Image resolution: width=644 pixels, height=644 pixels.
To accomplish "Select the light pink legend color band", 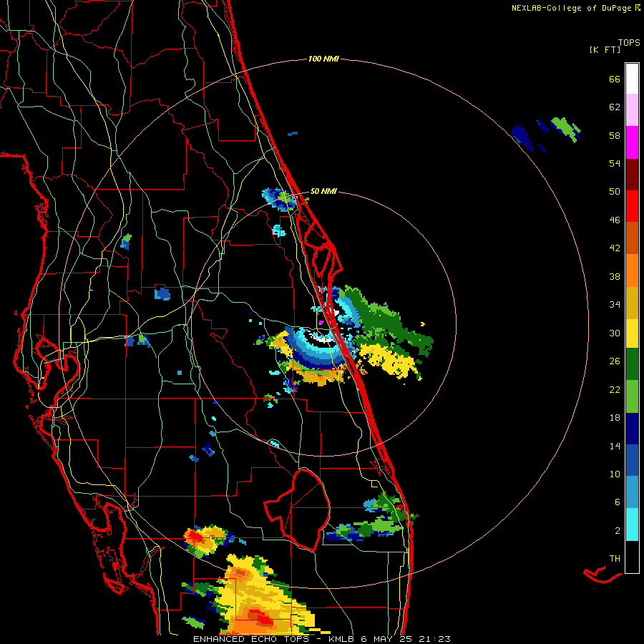I will click(x=632, y=110).
